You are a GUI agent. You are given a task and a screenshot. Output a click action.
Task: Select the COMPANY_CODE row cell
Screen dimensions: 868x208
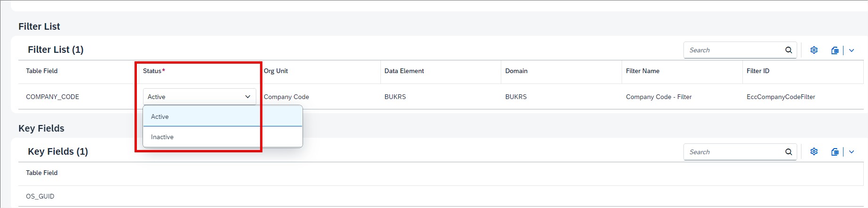pyautogui.click(x=52, y=97)
